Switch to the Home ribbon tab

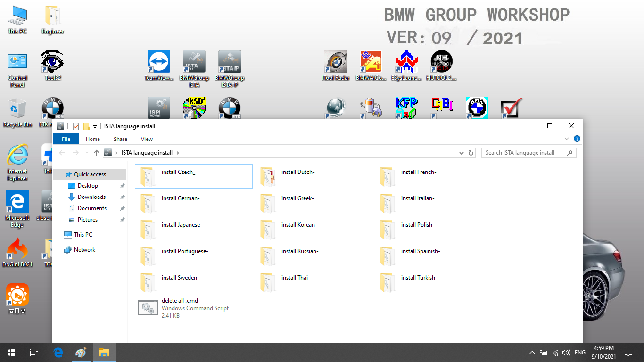coord(93,139)
